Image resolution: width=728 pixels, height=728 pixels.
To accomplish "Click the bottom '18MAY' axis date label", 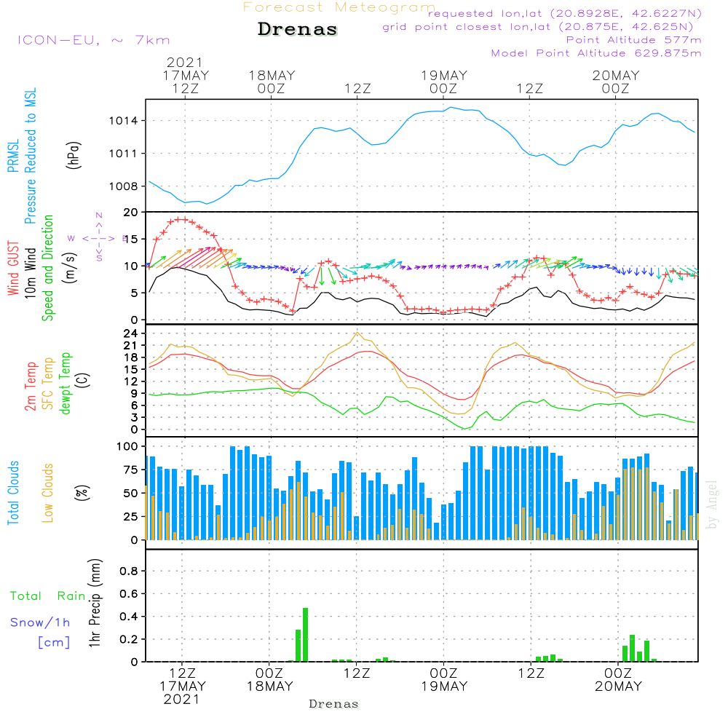I will 269,687.
